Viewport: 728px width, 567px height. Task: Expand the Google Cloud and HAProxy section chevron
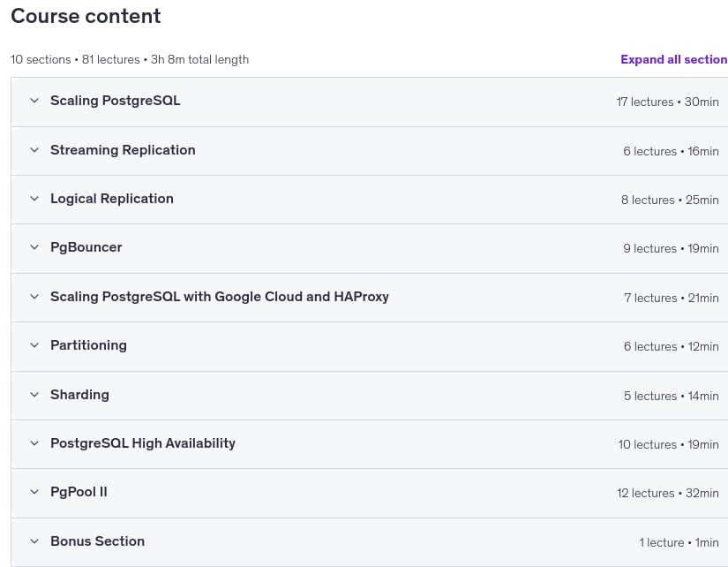(x=34, y=297)
